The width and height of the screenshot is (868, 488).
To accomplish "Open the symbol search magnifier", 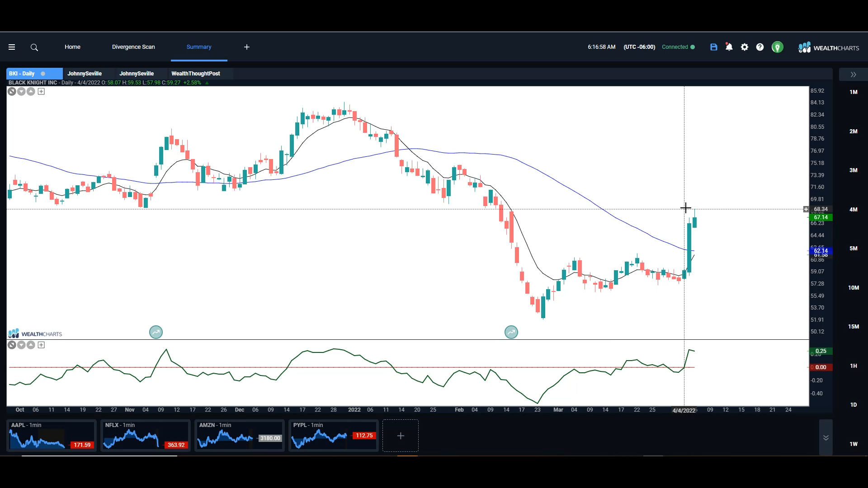I will click(34, 47).
